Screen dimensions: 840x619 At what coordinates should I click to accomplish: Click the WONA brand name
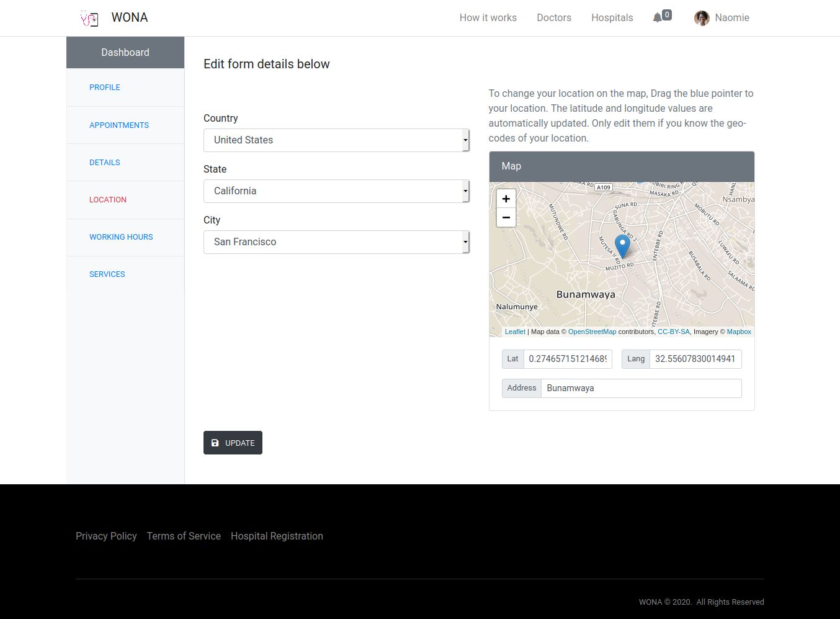[x=130, y=18]
